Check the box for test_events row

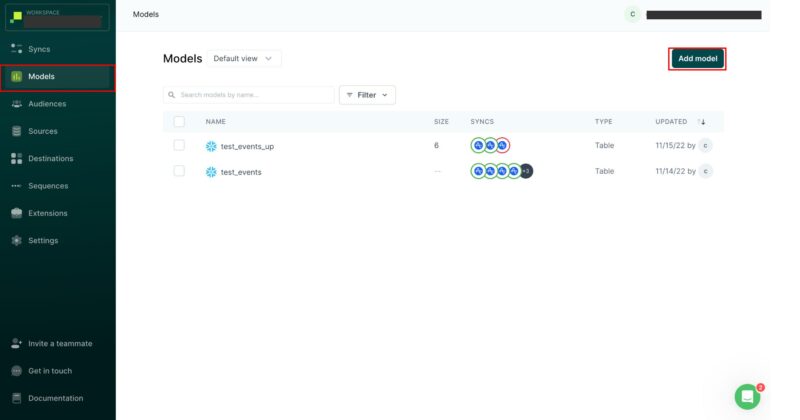coord(179,171)
